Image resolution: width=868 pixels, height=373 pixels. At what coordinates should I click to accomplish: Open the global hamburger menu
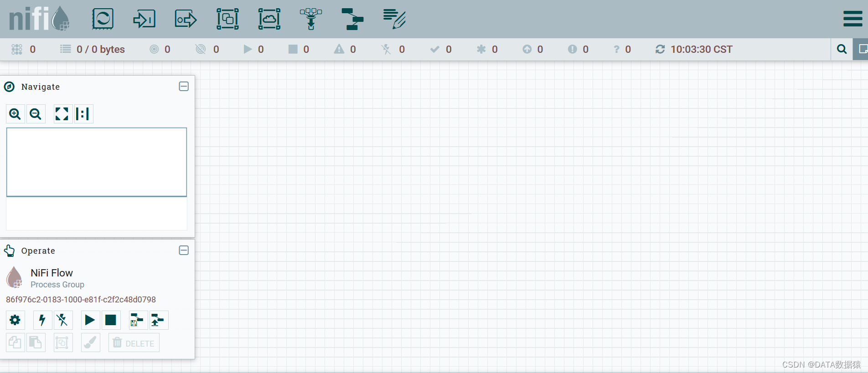852,19
